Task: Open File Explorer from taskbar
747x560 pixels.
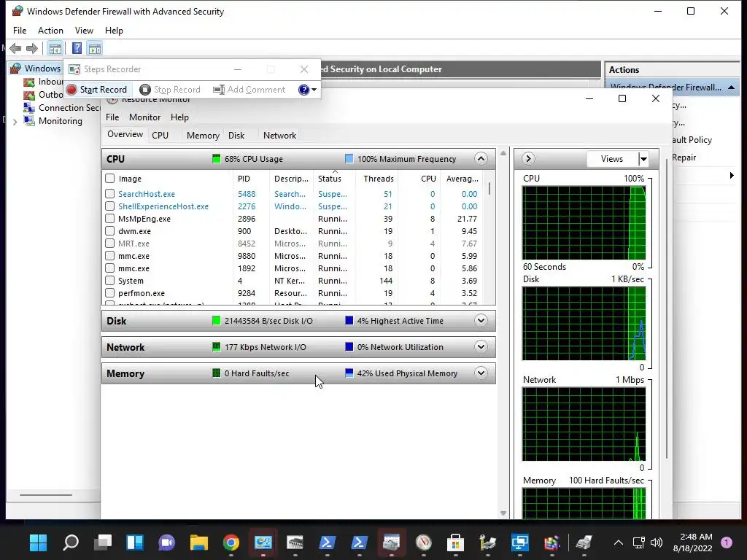Action: coord(198,542)
